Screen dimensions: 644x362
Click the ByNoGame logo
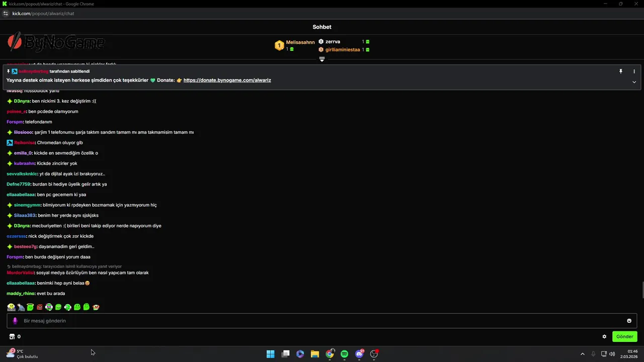tap(56, 43)
